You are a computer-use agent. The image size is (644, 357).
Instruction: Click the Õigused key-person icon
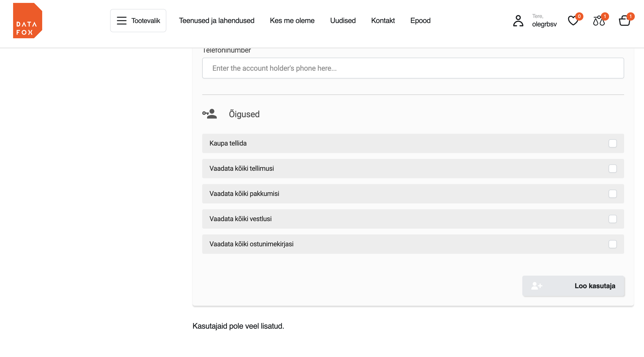point(209,114)
